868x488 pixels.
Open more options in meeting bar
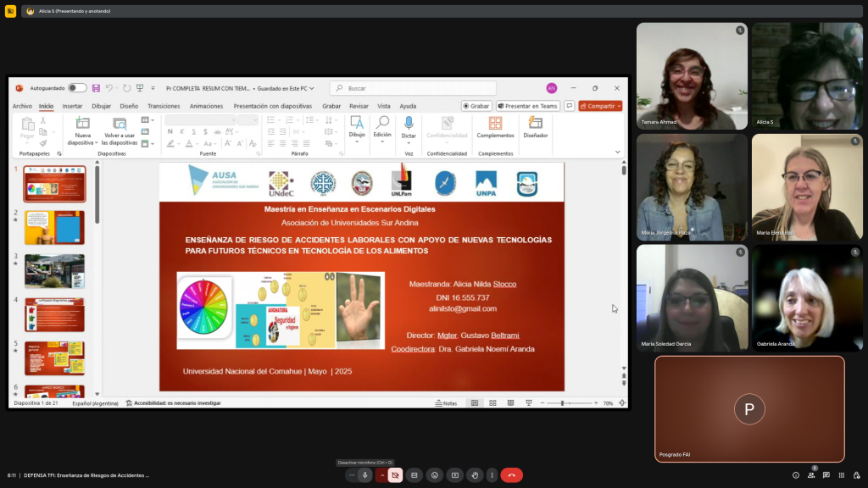click(x=492, y=475)
